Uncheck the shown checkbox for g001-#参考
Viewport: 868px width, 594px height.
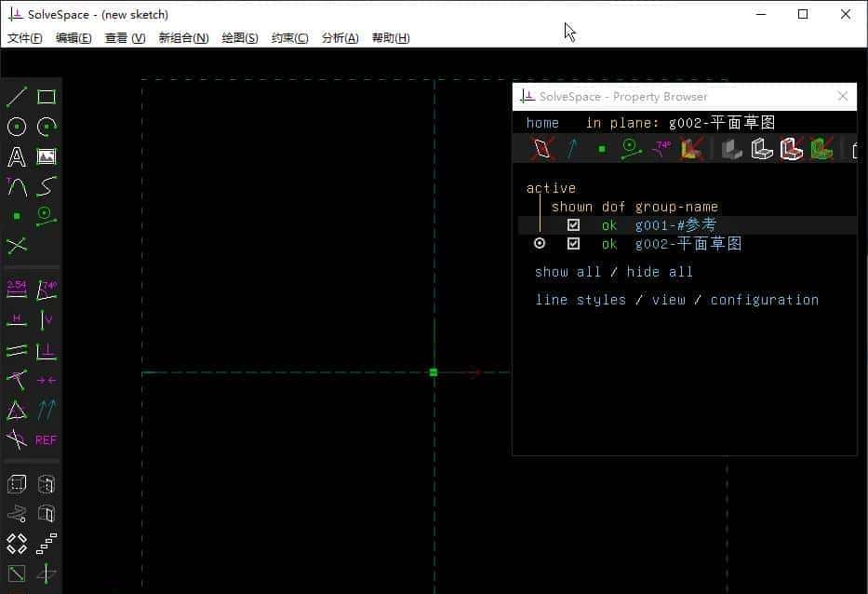click(x=573, y=224)
